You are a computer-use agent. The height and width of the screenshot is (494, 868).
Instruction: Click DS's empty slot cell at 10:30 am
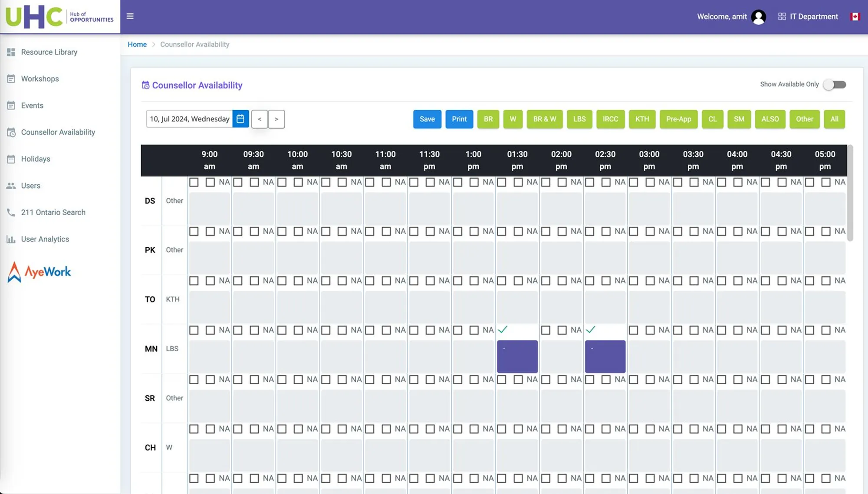[342, 209]
